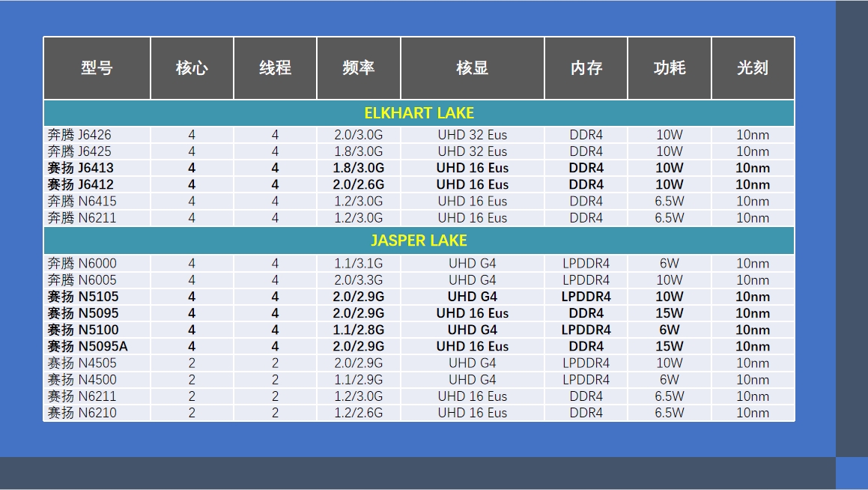This screenshot has height=490, width=868.
Task: Click DDR4 memory in the J6412 row
Action: (586, 184)
